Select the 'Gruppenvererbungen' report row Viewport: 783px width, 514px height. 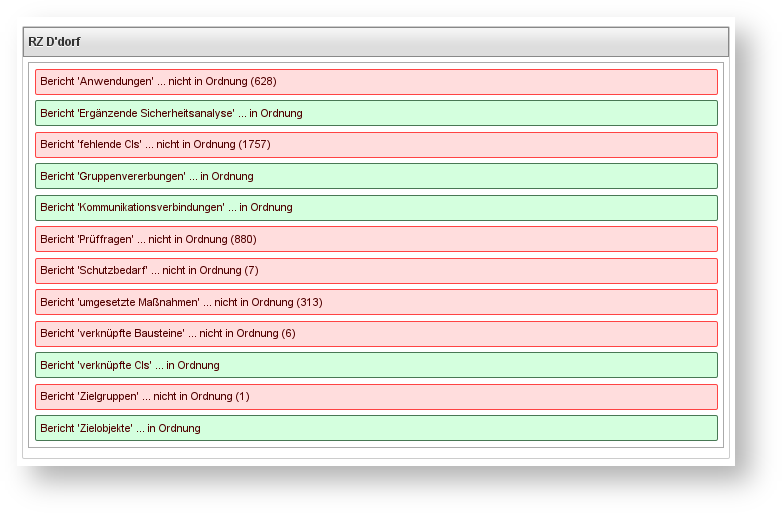tap(376, 176)
